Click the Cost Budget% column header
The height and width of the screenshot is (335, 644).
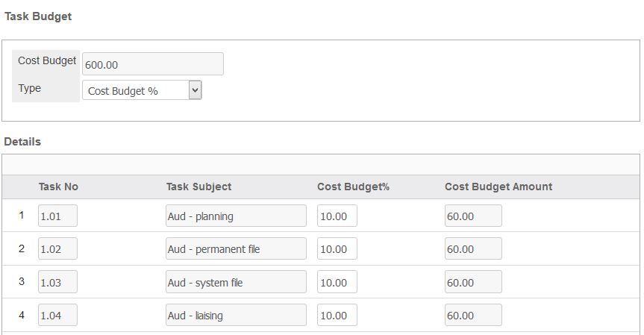tap(353, 187)
